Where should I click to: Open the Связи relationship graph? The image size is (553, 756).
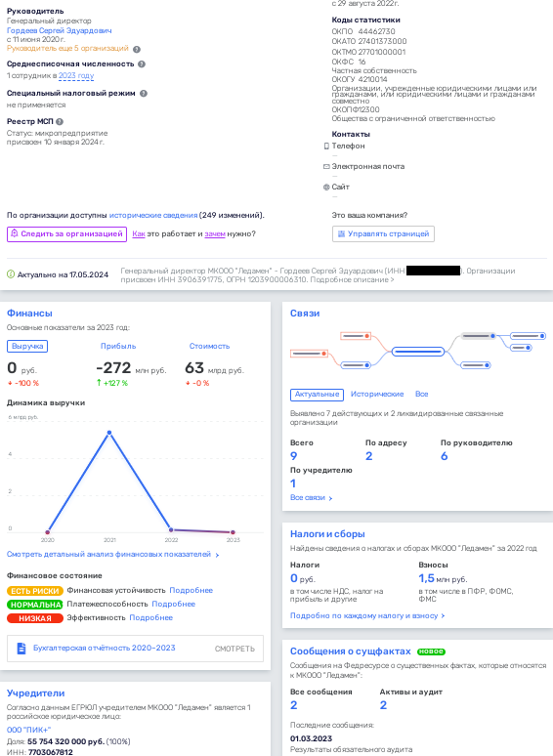[x=417, y=351]
